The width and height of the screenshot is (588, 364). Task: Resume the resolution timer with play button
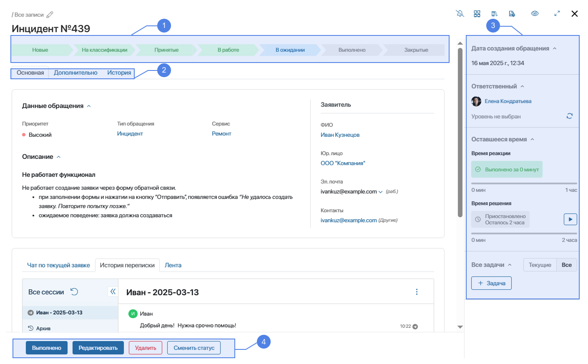[570, 219]
